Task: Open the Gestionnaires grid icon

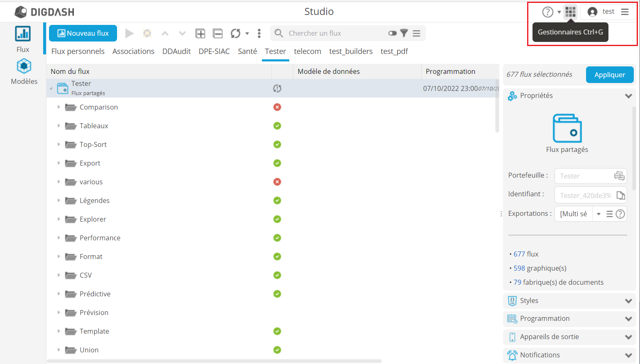Action: [x=571, y=12]
